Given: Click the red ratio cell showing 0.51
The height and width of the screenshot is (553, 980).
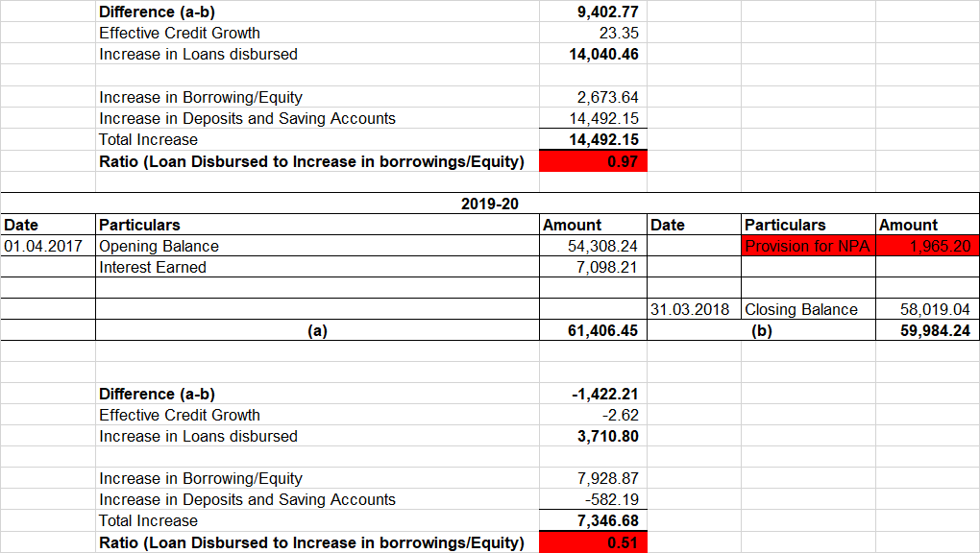Looking at the screenshot, I should [x=594, y=542].
